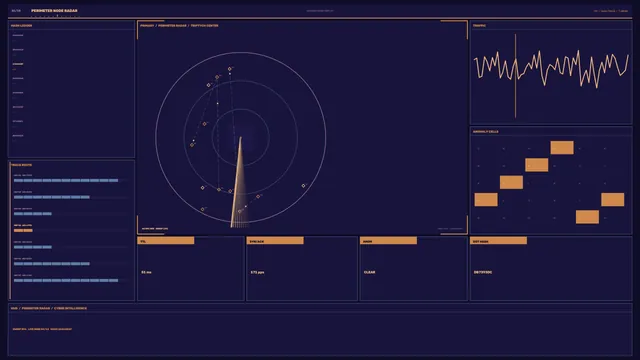Select the isolated diamond node on radar's right side
640x360 pixels.
(303, 186)
